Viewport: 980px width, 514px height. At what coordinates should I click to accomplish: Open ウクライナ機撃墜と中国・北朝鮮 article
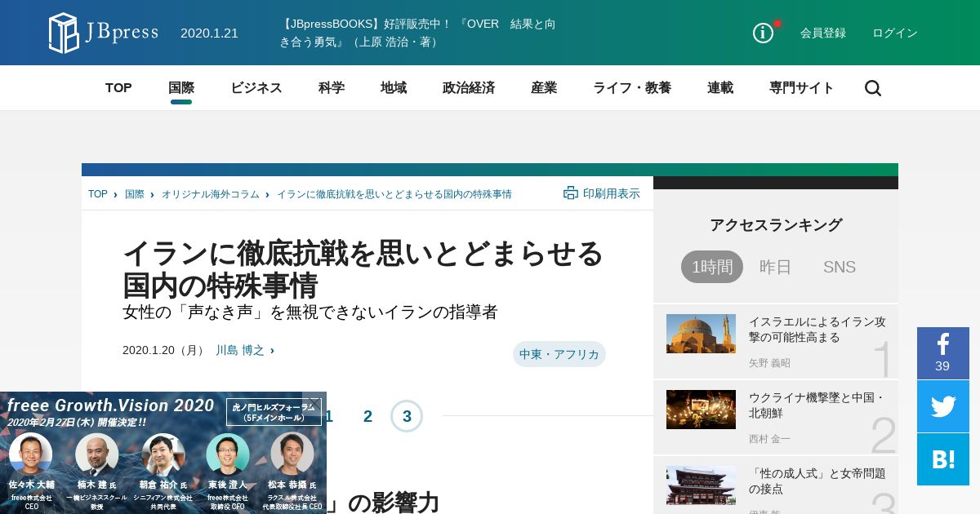817,405
